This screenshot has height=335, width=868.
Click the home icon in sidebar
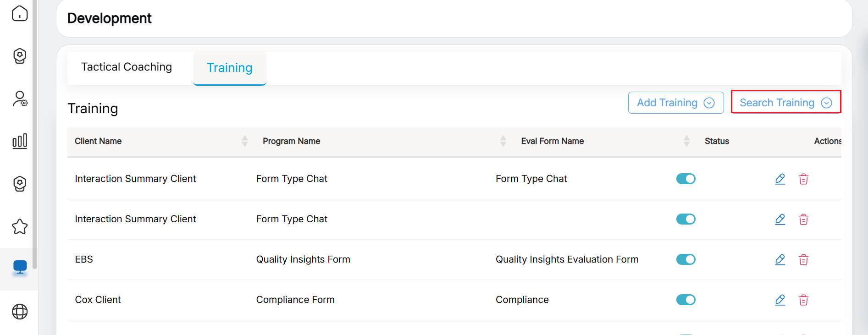[20, 13]
